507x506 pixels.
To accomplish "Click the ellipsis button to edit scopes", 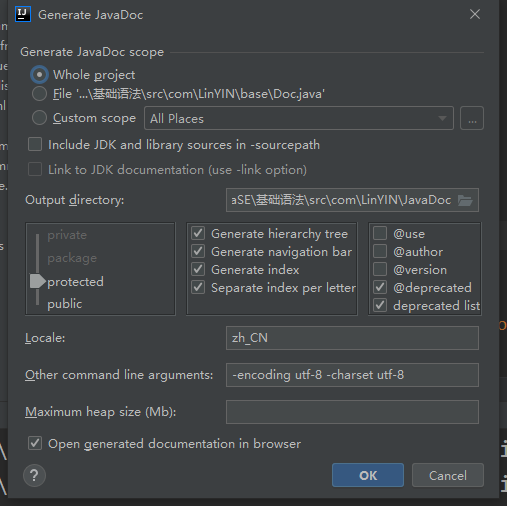I will tap(472, 118).
